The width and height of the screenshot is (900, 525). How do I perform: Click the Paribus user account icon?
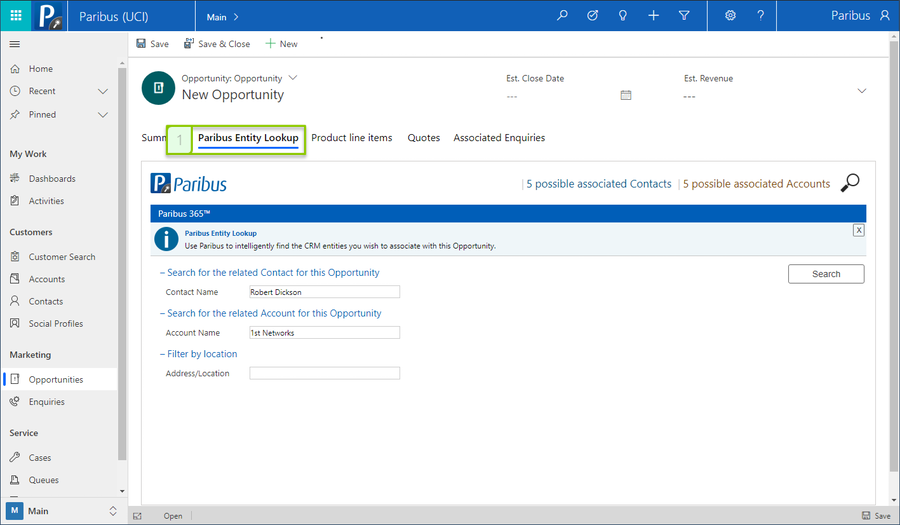click(885, 15)
